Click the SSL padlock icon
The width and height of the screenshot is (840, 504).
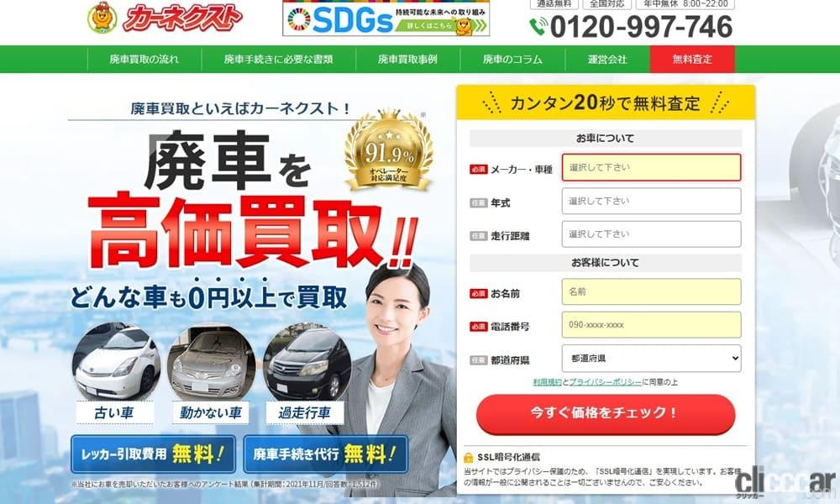coord(468,458)
